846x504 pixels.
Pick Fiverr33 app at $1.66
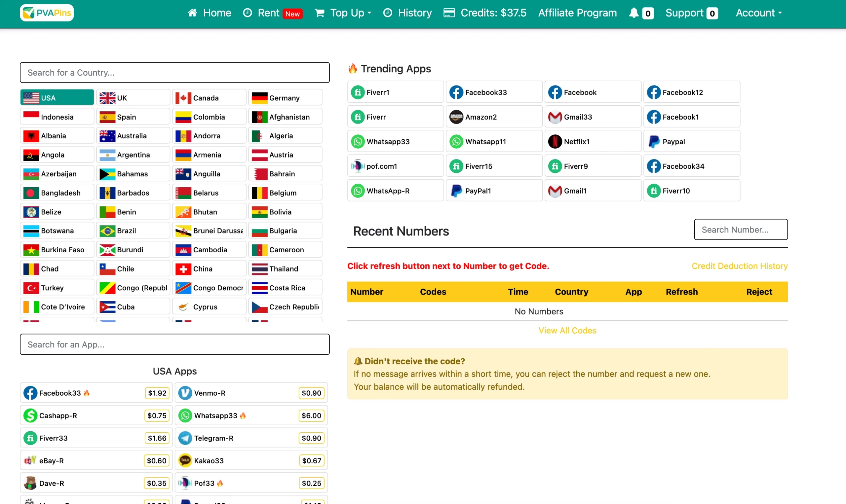coord(96,438)
